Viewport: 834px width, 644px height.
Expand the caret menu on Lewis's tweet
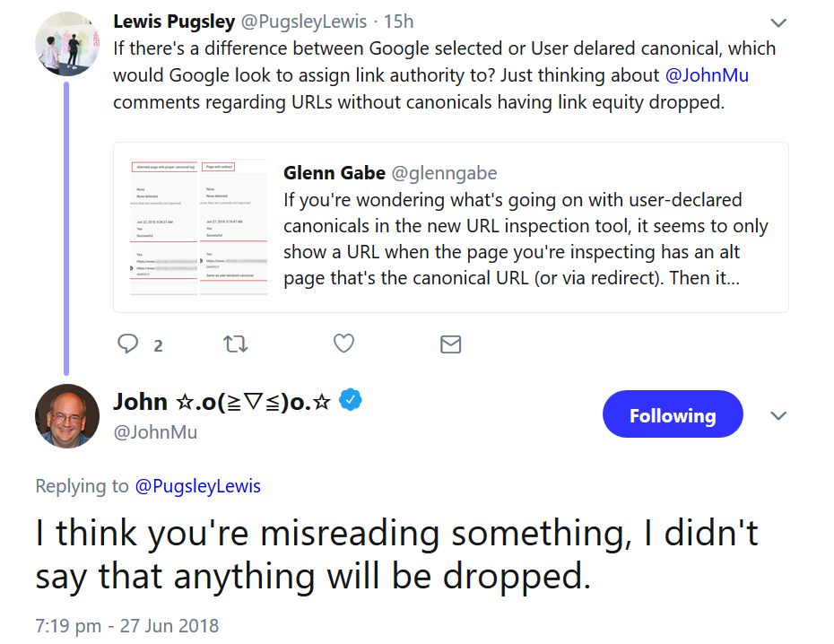[777, 22]
